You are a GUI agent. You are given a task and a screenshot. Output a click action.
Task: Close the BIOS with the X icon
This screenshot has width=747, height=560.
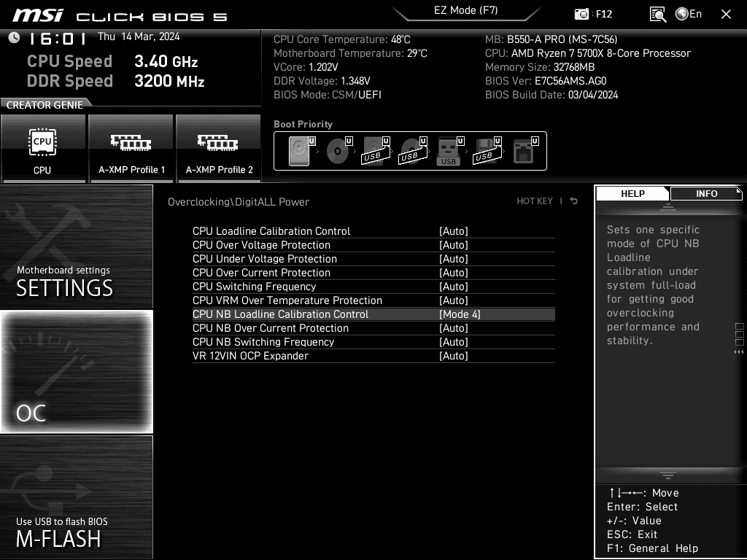click(726, 15)
